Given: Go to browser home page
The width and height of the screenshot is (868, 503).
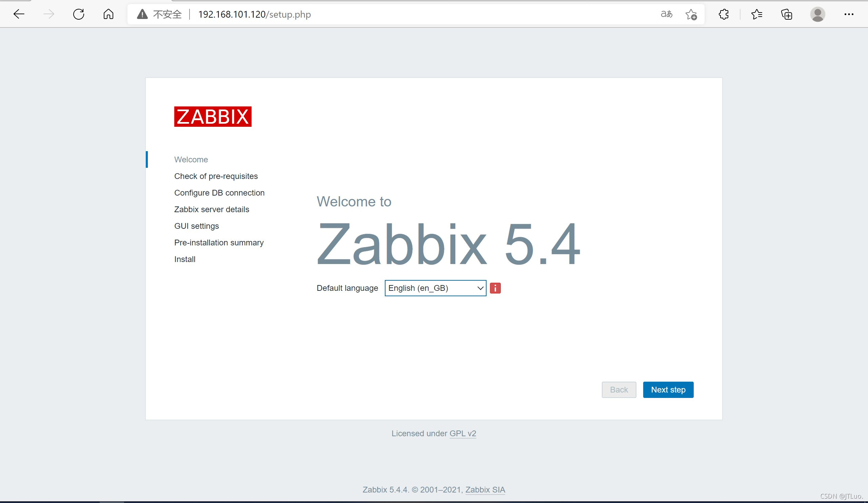Looking at the screenshot, I should pyautogui.click(x=108, y=14).
